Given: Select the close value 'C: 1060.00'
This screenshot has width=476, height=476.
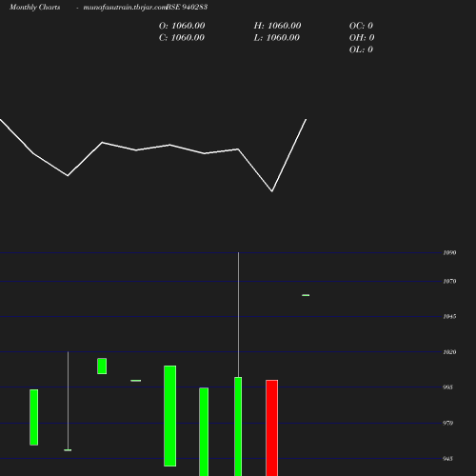Looking at the screenshot, I should [182, 37].
